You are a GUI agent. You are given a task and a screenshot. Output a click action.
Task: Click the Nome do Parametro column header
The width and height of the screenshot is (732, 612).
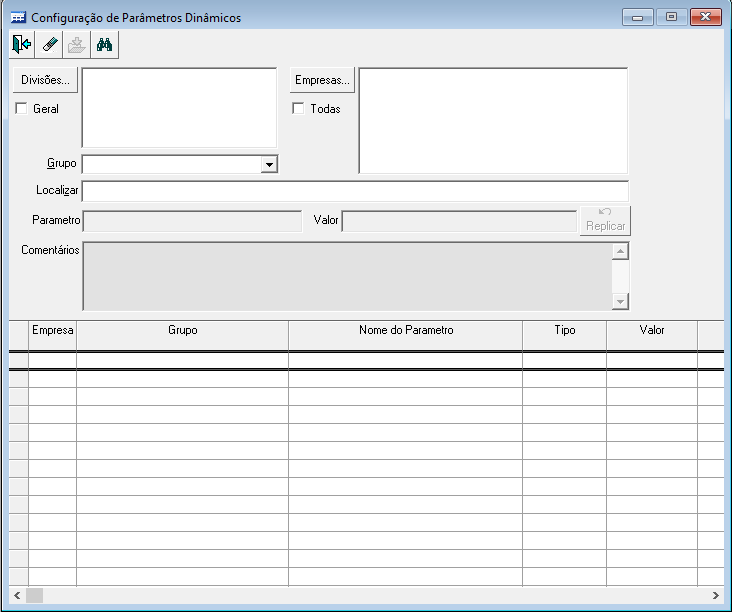pos(406,335)
